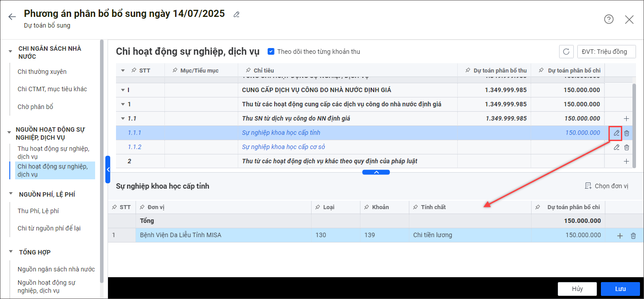Collapse NGUỒN PHÍ, LỆ PHÍ sidebar group
Image resolution: width=644 pixels, height=299 pixels.
coord(10,194)
